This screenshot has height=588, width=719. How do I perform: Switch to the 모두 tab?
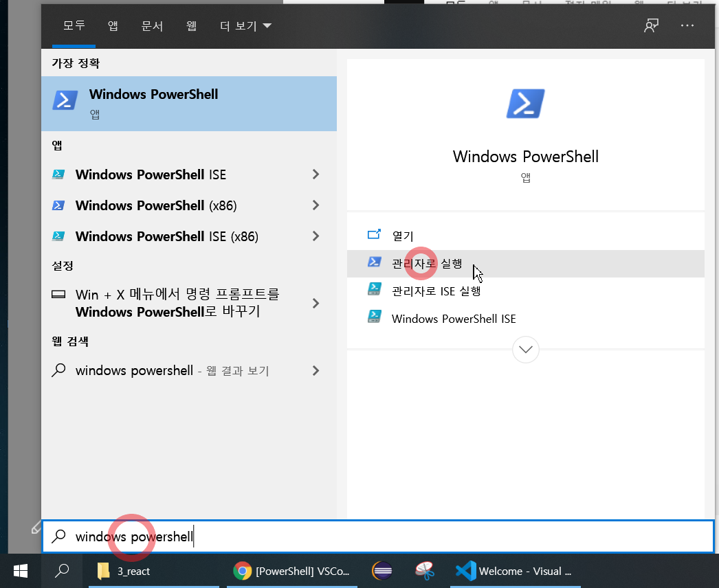74,25
